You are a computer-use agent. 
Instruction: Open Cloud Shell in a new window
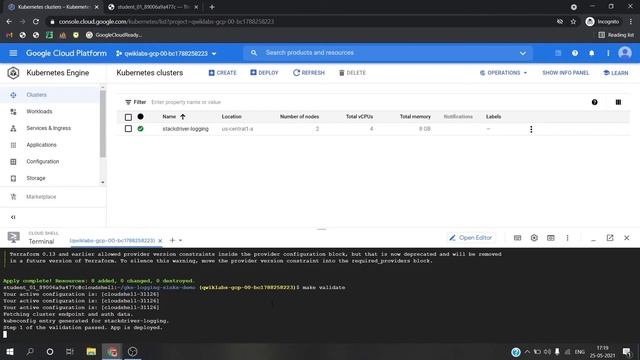tap(610, 238)
